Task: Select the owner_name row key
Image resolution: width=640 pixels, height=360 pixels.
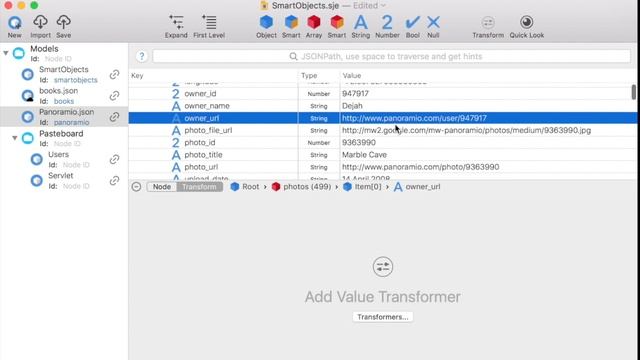Action: pos(207,106)
